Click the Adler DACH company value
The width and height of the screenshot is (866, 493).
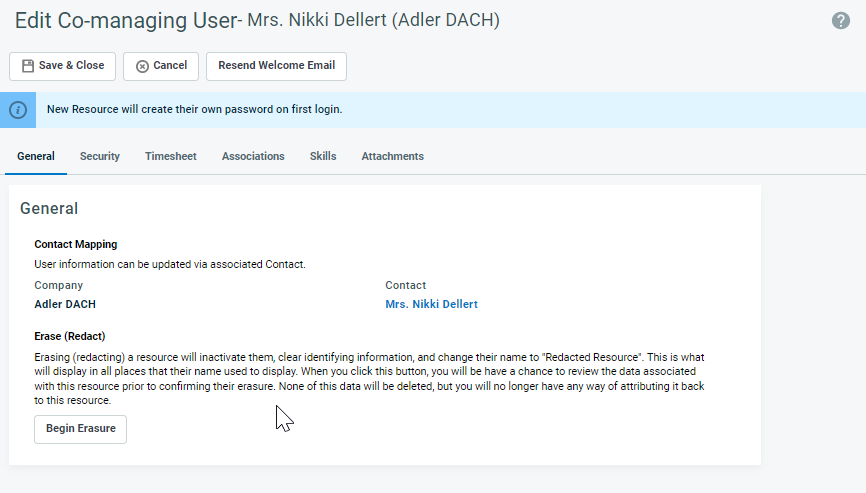65,304
